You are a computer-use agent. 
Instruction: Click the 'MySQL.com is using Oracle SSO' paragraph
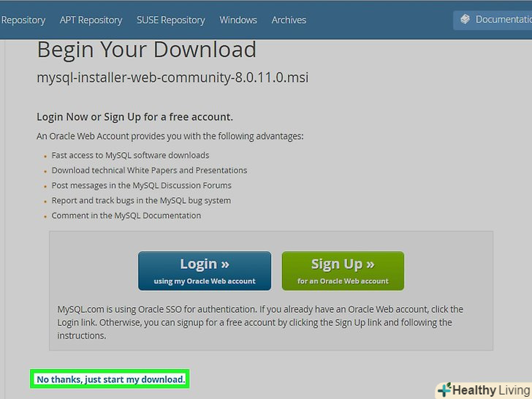(x=260, y=322)
